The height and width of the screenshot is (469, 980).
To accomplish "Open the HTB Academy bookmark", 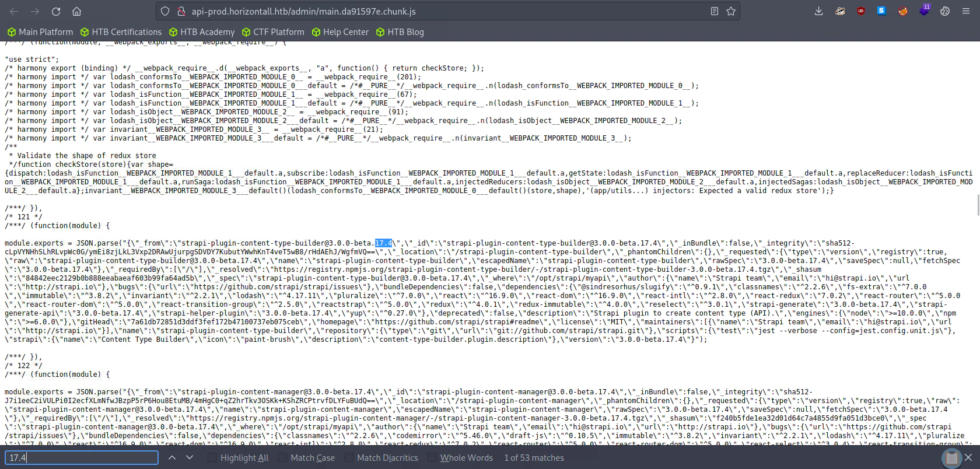I will [201, 32].
